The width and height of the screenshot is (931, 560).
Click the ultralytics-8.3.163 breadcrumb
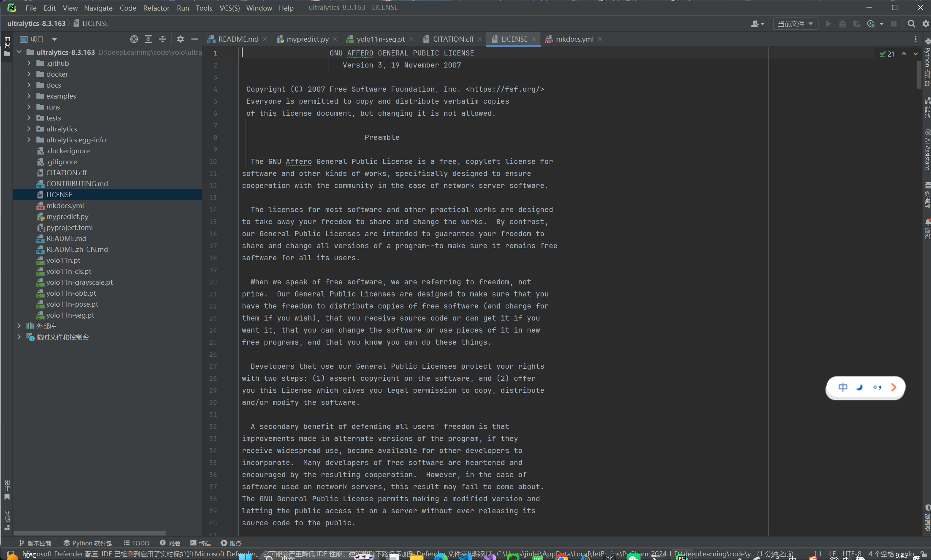[x=36, y=23]
